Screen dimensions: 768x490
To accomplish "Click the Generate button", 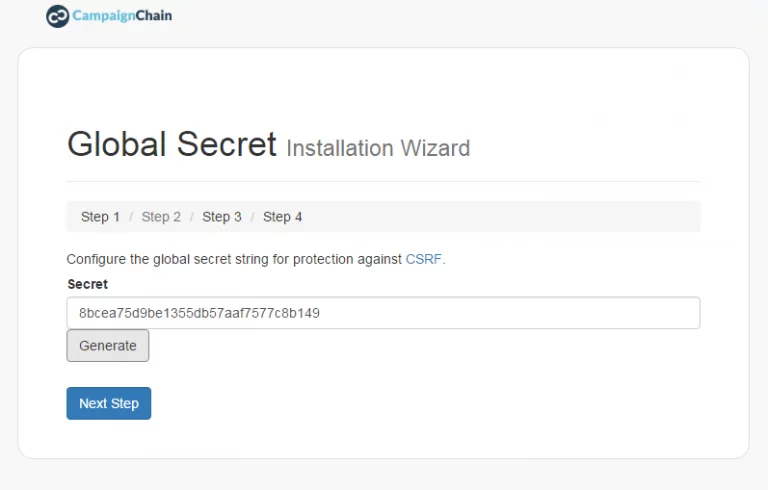I will [108, 345].
